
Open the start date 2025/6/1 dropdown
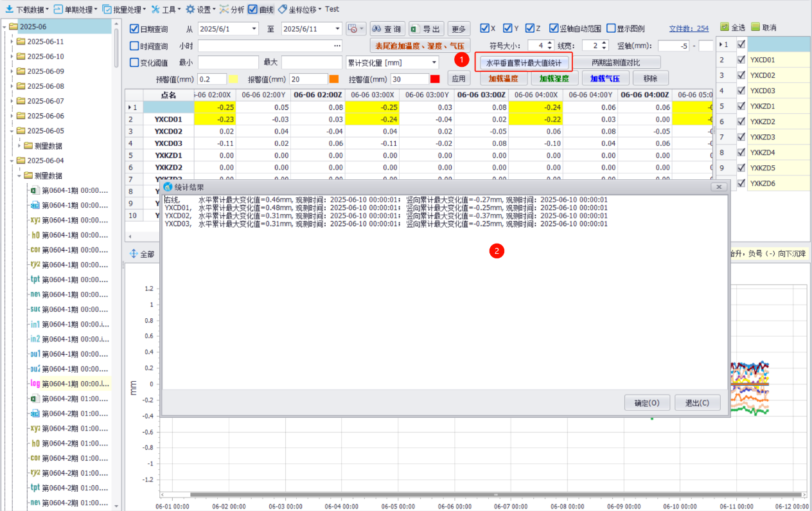254,29
